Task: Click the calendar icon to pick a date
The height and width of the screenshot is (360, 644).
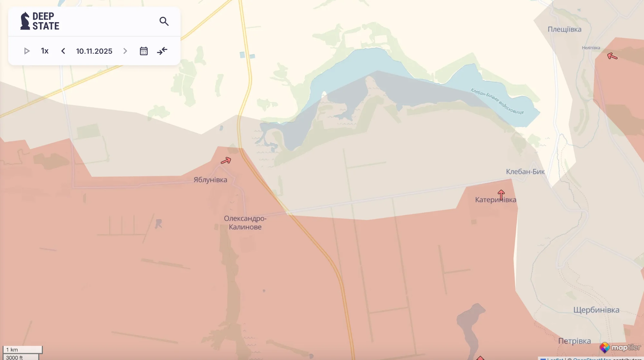Action: point(144,51)
